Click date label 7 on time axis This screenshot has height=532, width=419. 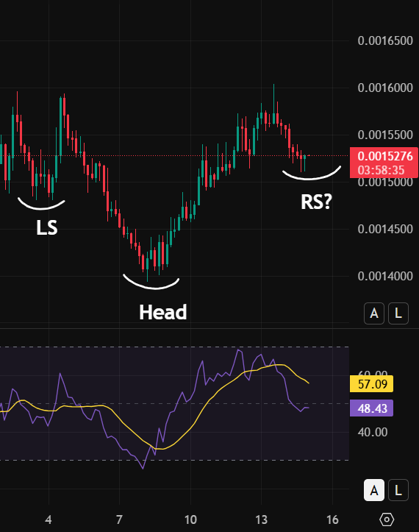pyautogui.click(x=119, y=519)
